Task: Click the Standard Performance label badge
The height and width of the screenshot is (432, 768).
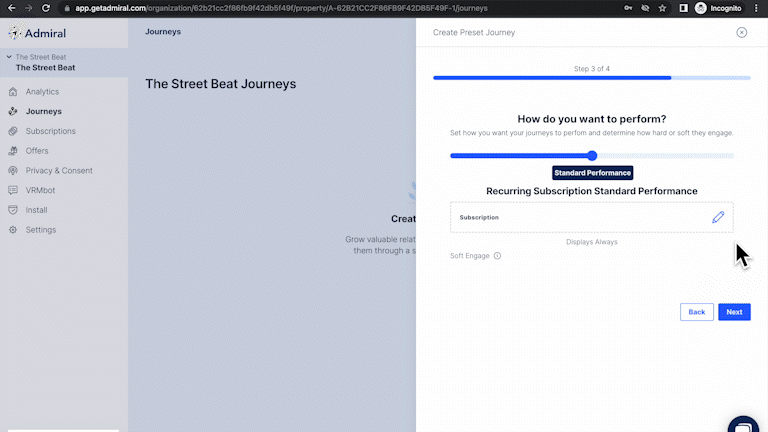Action: [x=592, y=173]
